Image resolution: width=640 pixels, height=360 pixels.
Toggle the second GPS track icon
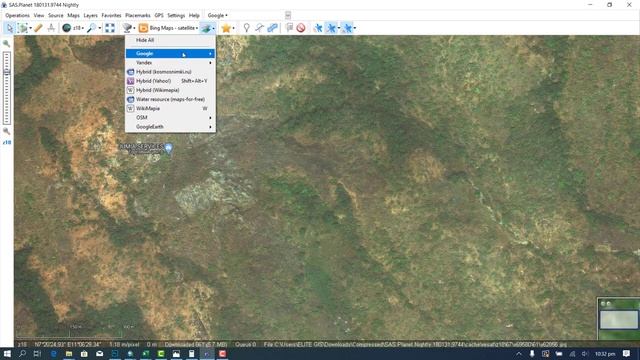[x=331, y=28]
